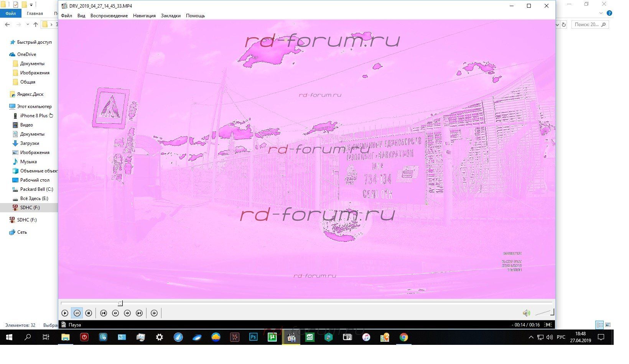Click the fast-forward (increase speed) icon
The height and width of the screenshot is (364, 629).
tap(127, 313)
